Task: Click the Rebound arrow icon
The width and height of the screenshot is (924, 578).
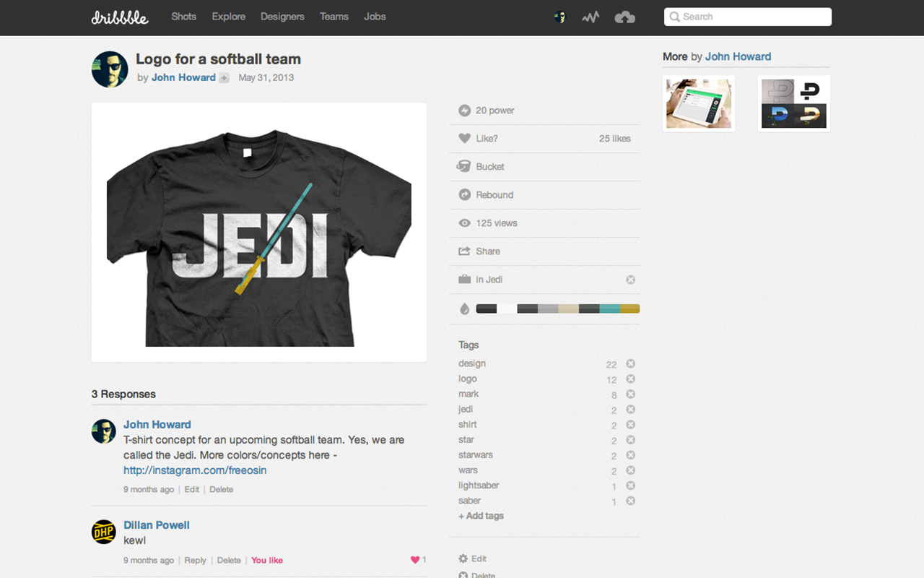Action: click(x=466, y=194)
